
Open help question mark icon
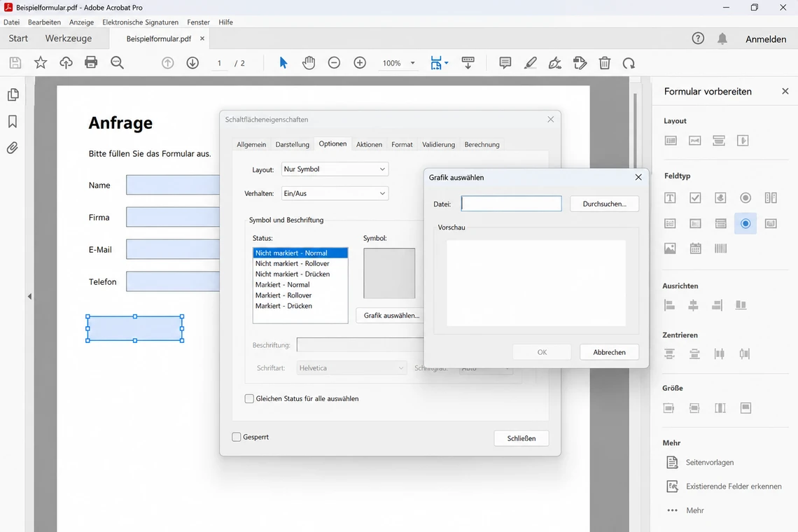click(698, 38)
